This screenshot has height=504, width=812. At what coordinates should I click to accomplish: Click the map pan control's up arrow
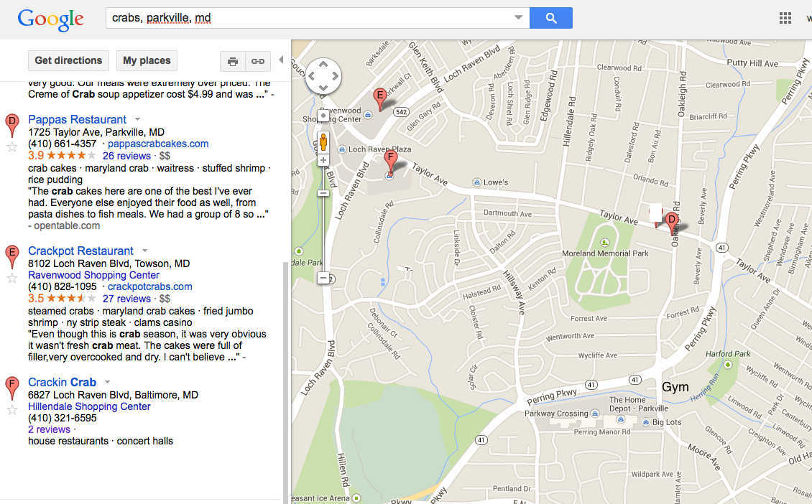(323, 65)
